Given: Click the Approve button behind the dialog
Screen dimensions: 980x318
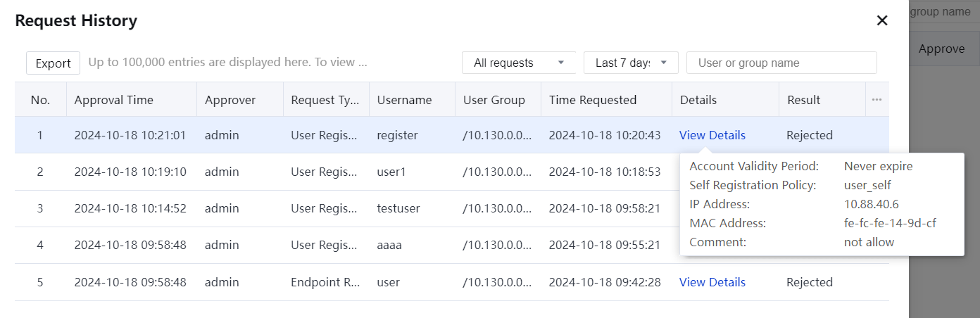Looking at the screenshot, I should pos(941,49).
